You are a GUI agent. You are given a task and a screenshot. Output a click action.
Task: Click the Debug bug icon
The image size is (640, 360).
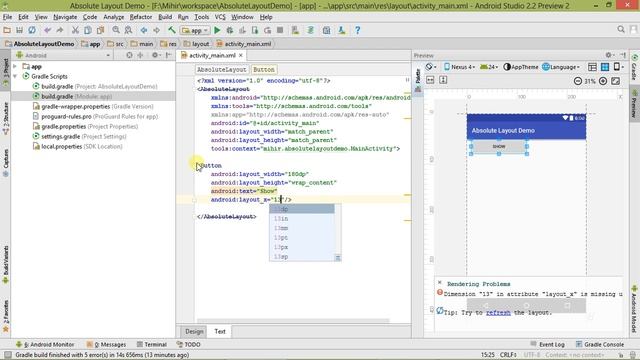(x=230, y=30)
